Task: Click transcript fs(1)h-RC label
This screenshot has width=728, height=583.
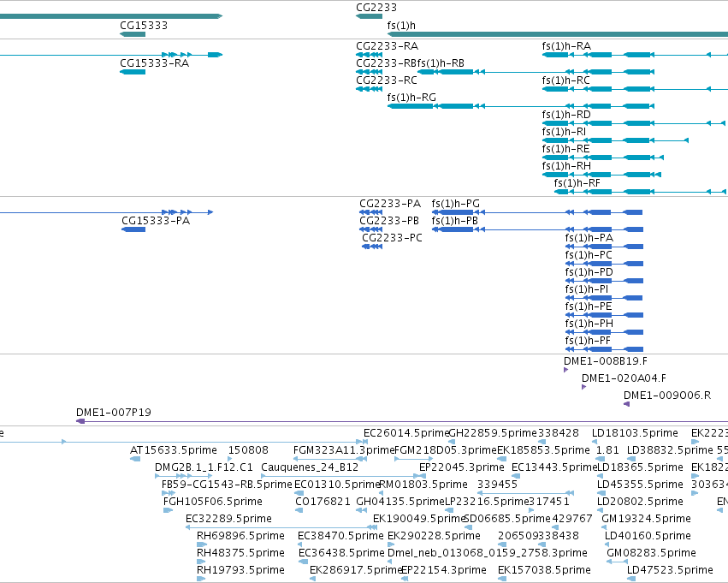Action: coord(565,80)
